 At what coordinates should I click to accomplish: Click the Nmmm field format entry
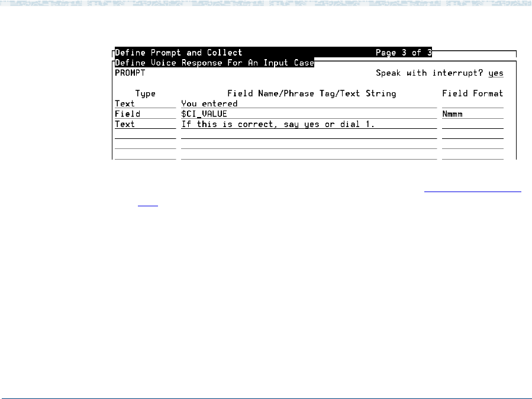473,114
